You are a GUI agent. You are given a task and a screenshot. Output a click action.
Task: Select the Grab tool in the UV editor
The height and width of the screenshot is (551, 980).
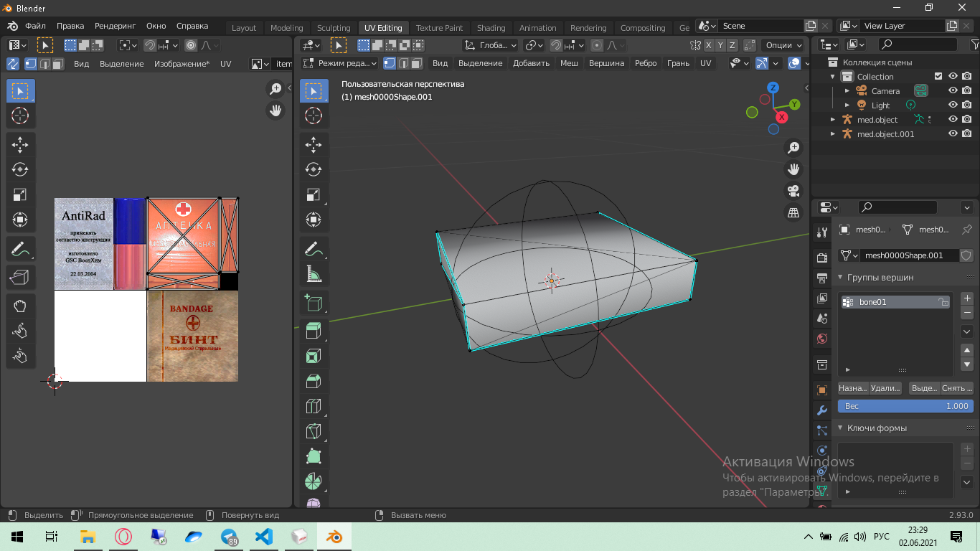click(20, 306)
